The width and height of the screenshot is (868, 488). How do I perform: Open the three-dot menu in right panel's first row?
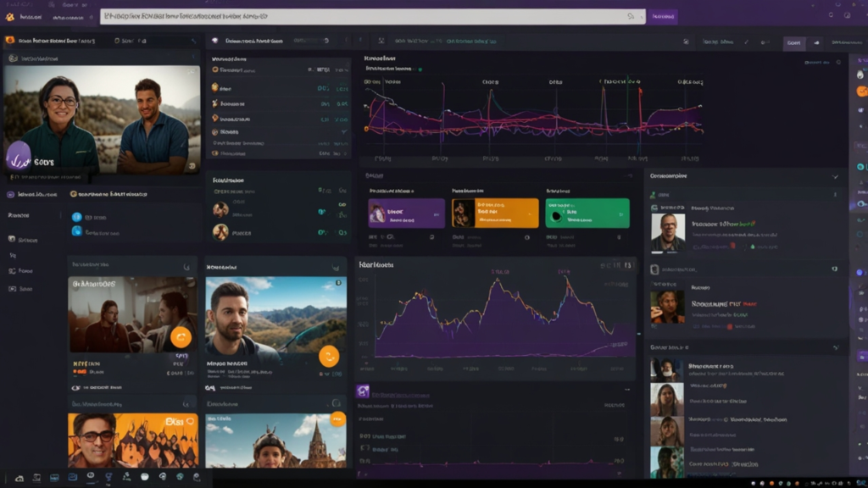[x=835, y=195]
